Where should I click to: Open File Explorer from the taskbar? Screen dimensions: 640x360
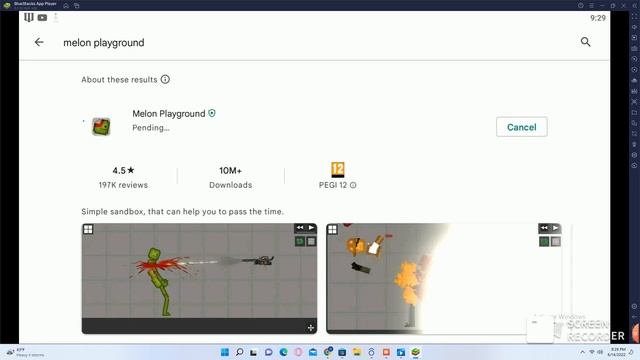coord(357,352)
